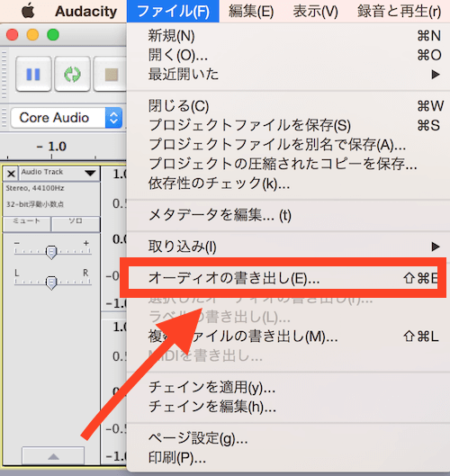
Task: Click the ファイル(F) menu title
Action: (x=173, y=11)
